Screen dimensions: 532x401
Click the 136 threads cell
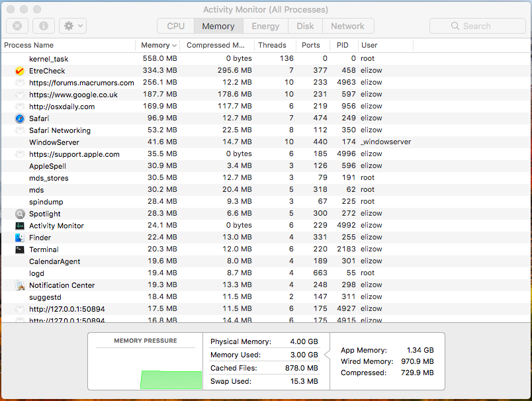pyautogui.click(x=287, y=58)
